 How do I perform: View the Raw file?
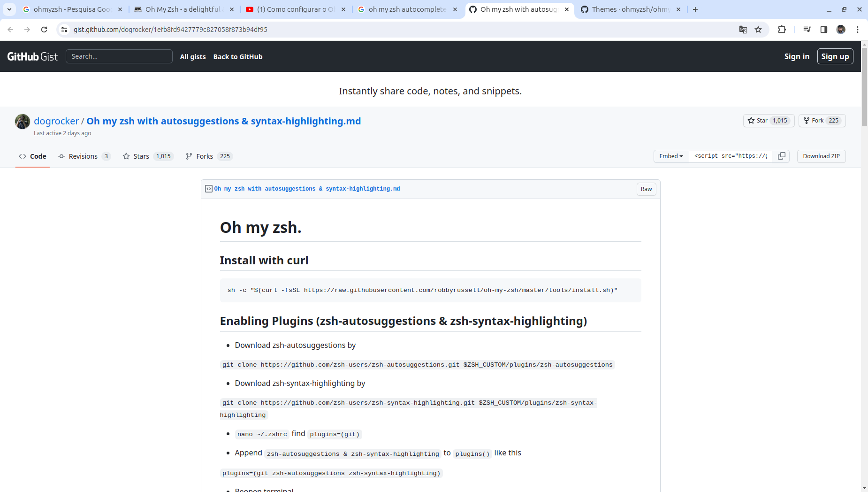(646, 189)
